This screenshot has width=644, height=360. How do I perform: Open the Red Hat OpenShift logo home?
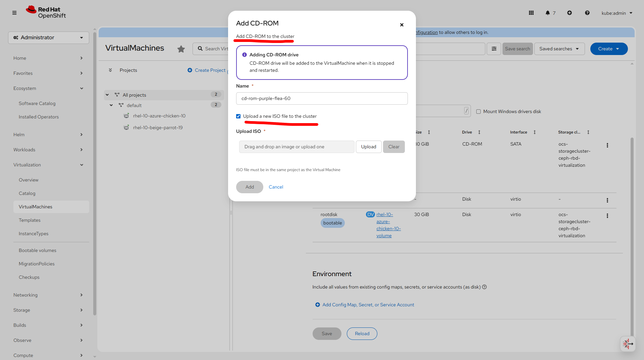[x=46, y=12]
